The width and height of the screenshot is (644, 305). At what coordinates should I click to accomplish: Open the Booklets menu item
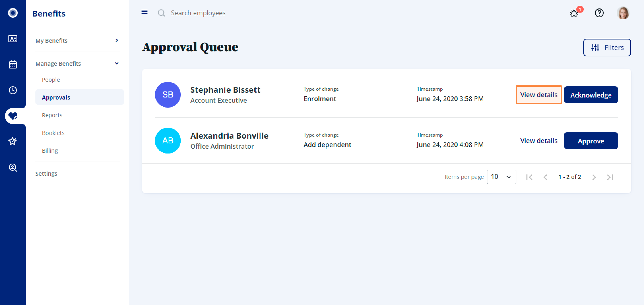pyautogui.click(x=53, y=133)
